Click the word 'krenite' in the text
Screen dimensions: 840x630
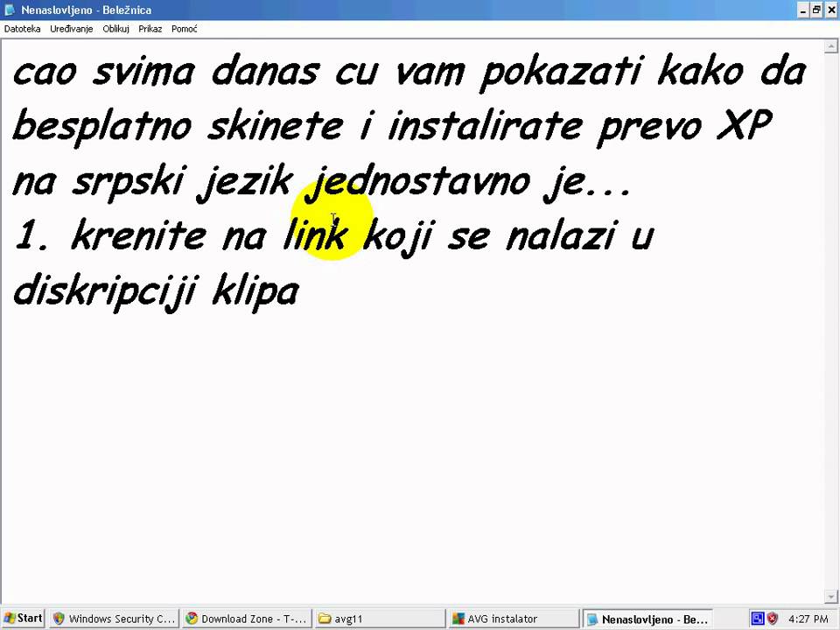[139, 234]
